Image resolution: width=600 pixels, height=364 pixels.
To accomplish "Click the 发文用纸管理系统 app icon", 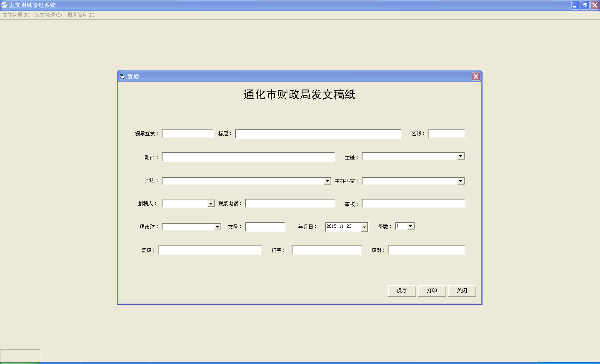I will (x=4, y=5).
